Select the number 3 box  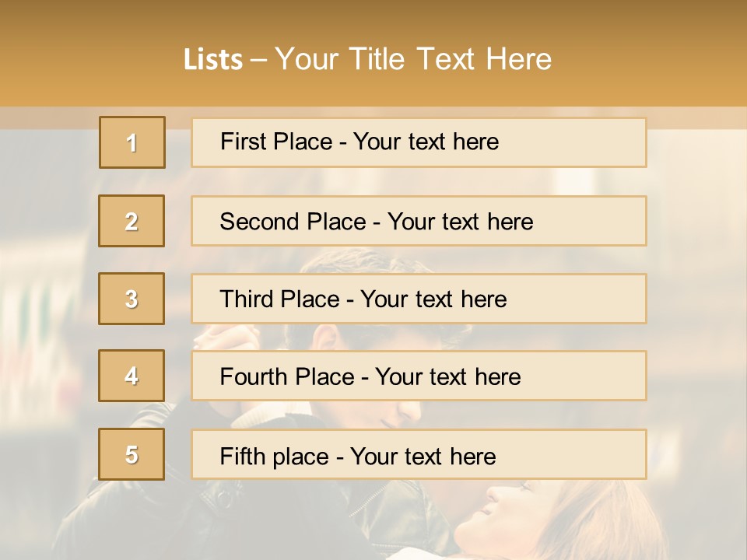(132, 299)
